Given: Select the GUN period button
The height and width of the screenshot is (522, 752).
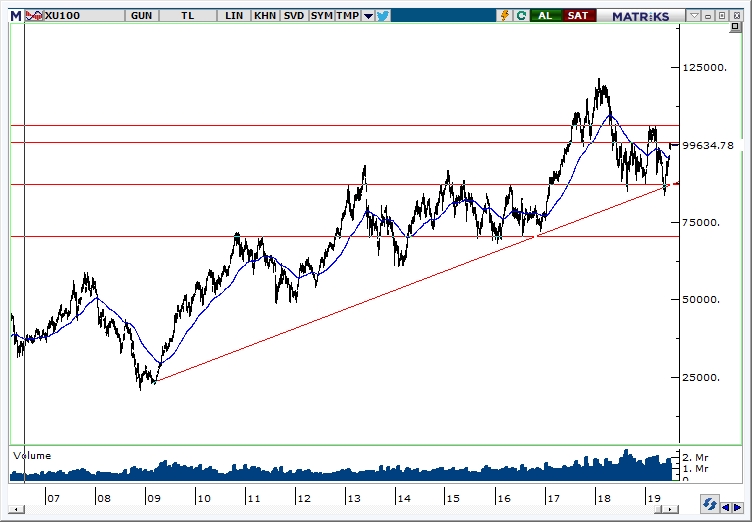Looking at the screenshot, I should pyautogui.click(x=141, y=16).
